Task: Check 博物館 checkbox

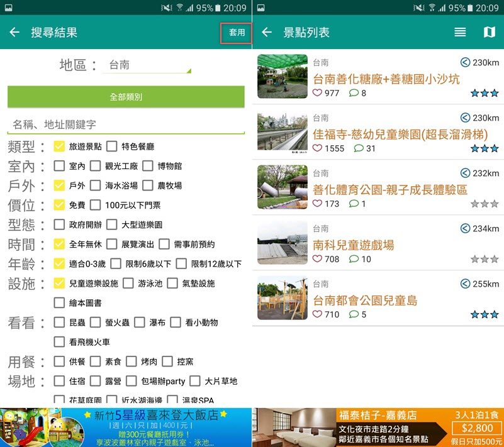Action: (x=147, y=166)
